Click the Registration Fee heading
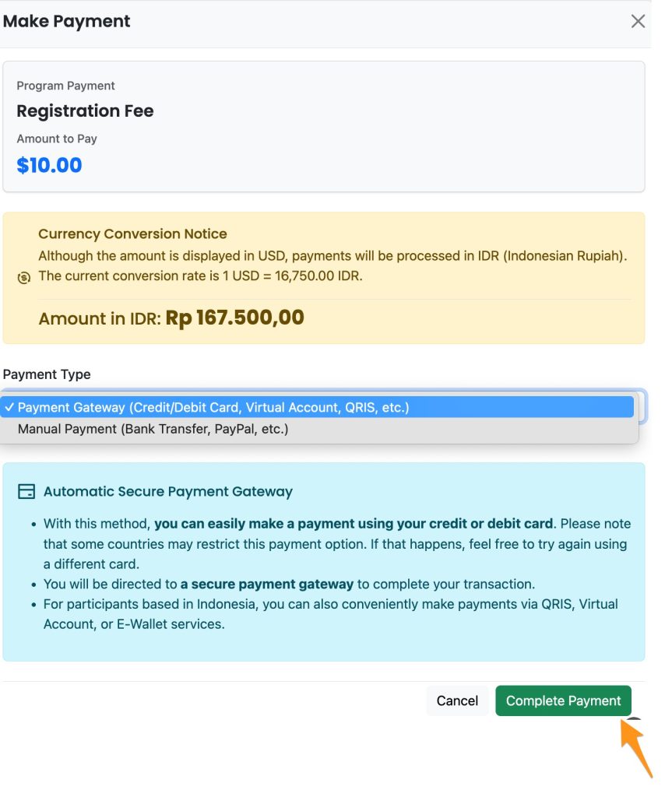Image resolution: width=672 pixels, height=797 pixels. click(x=85, y=111)
